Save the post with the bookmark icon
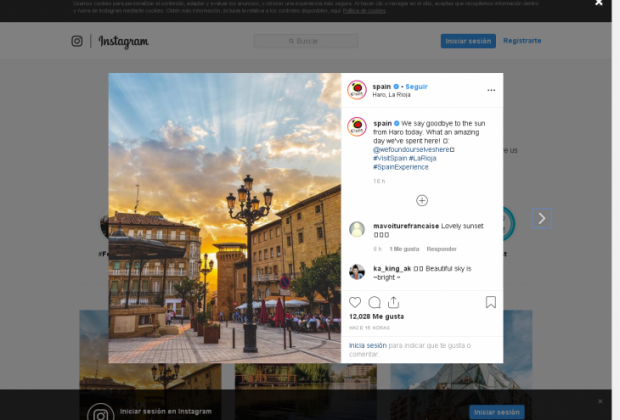Viewport: 620px width, 420px height. 490,302
